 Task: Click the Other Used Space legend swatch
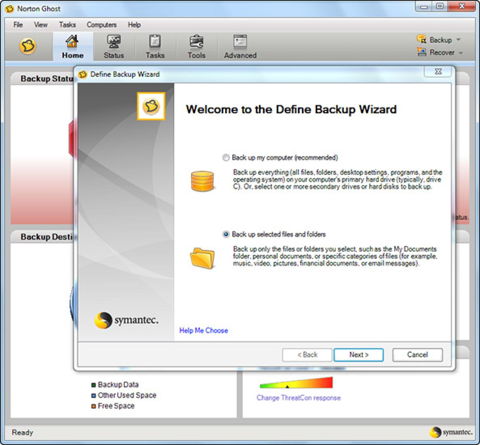click(x=94, y=396)
